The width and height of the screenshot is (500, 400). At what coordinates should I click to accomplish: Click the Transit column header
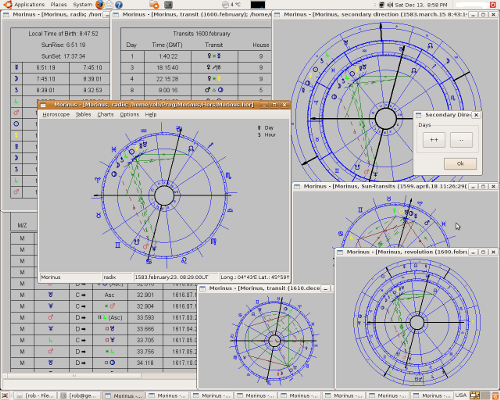coord(214,45)
